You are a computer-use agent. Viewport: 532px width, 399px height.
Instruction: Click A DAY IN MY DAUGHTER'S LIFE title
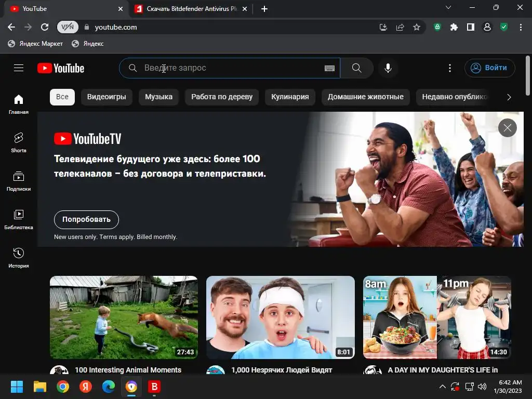pos(443,370)
